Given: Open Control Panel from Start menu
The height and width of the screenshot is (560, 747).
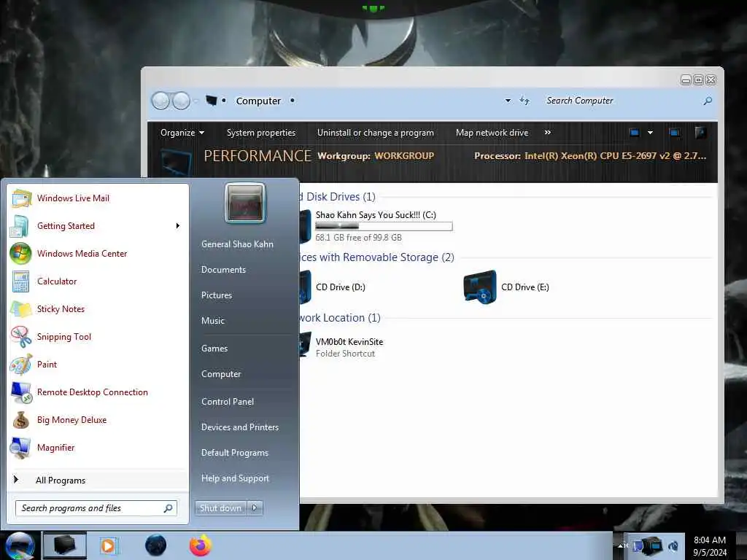Looking at the screenshot, I should pos(228,402).
